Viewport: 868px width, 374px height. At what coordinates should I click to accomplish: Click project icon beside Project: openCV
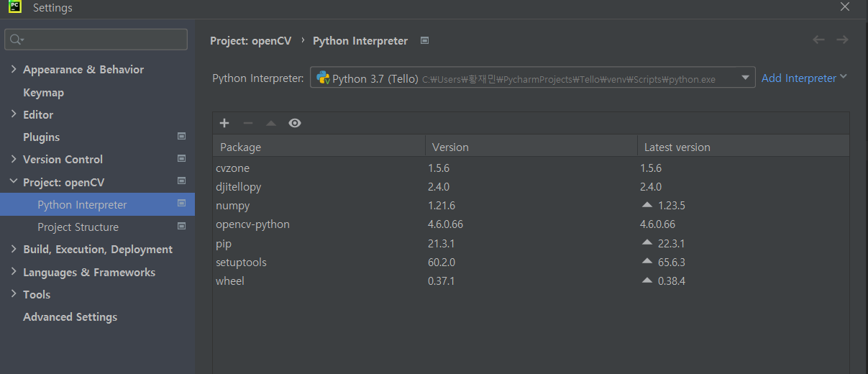181,181
